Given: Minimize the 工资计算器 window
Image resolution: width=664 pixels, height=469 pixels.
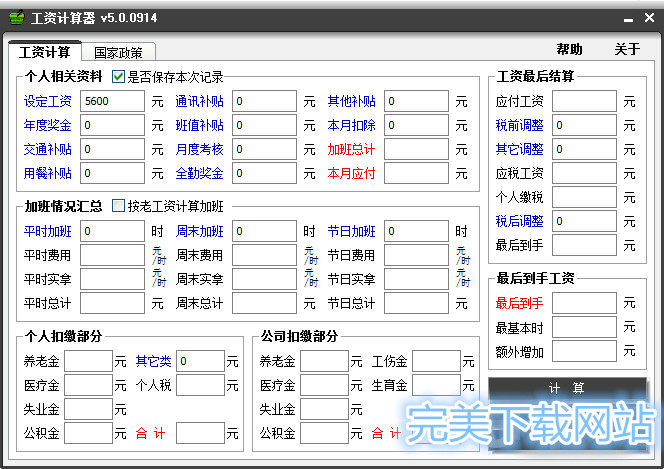Looking at the screenshot, I should tap(628, 19).
